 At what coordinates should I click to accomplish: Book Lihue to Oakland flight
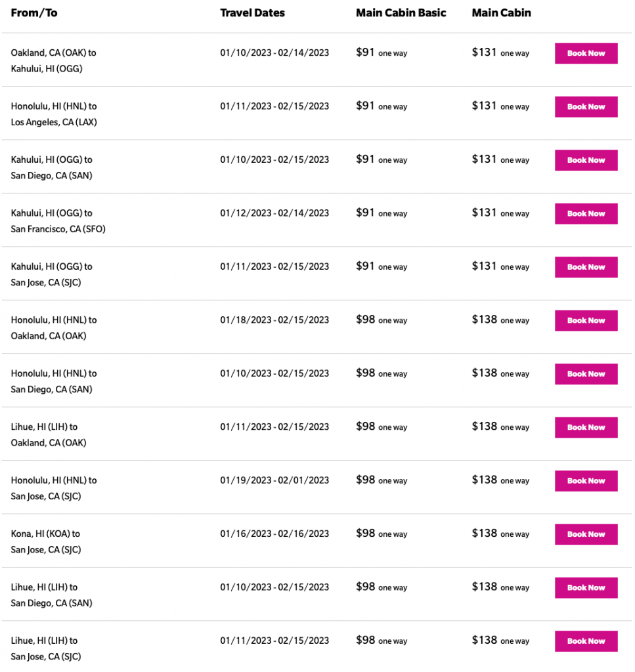click(x=586, y=427)
